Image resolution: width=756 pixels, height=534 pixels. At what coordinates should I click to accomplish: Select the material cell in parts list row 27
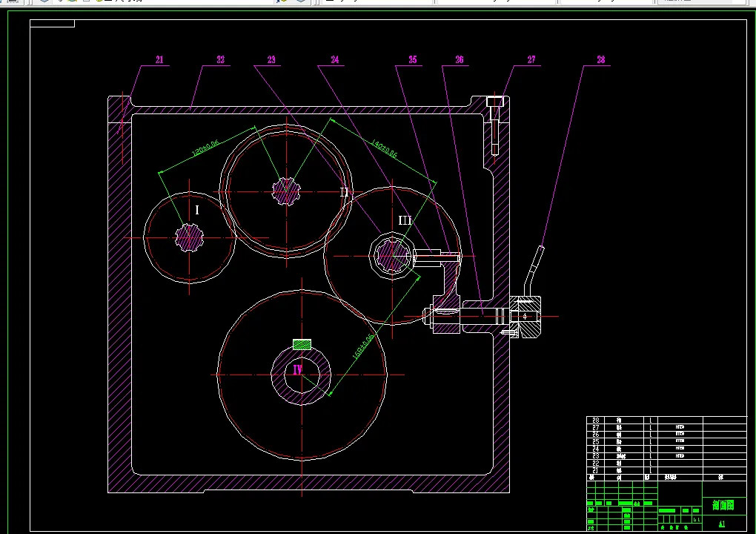click(680, 427)
